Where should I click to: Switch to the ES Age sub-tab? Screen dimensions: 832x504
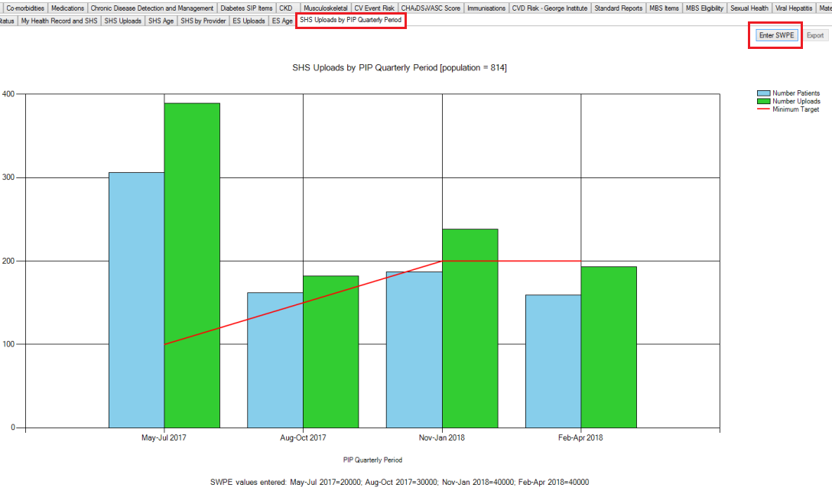[282, 21]
